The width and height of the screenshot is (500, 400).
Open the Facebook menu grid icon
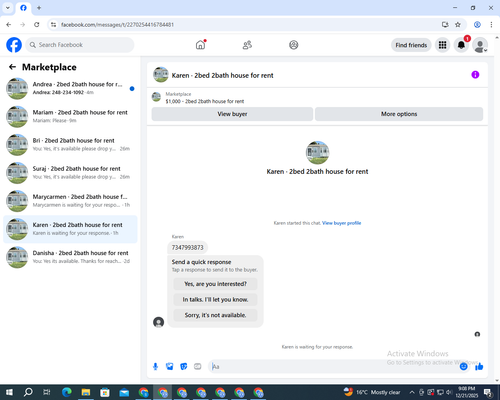[442, 45]
